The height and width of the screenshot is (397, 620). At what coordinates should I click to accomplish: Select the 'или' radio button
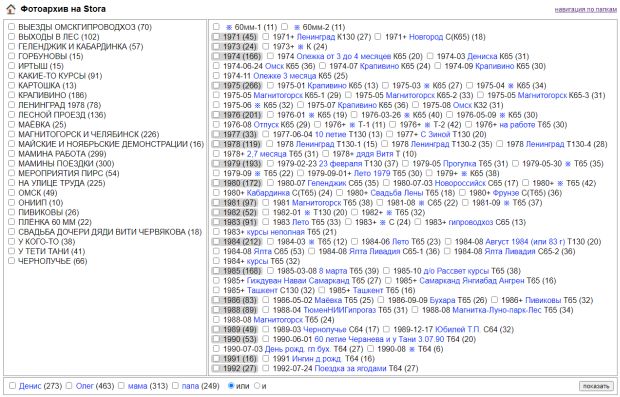231,386
